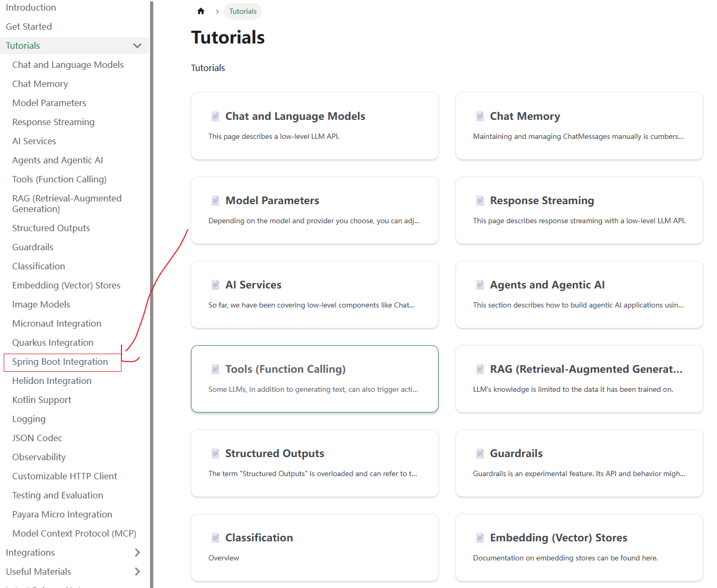Open the Chat and Language Models card title

coord(295,116)
